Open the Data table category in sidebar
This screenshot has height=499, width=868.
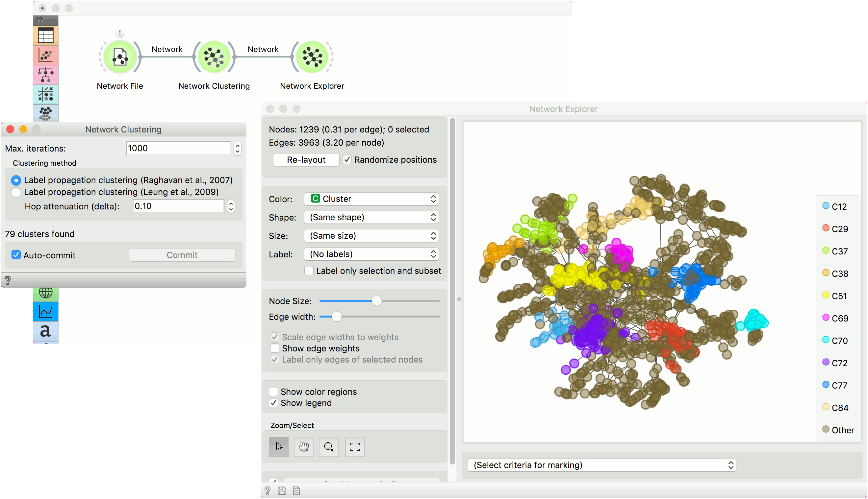tap(46, 35)
